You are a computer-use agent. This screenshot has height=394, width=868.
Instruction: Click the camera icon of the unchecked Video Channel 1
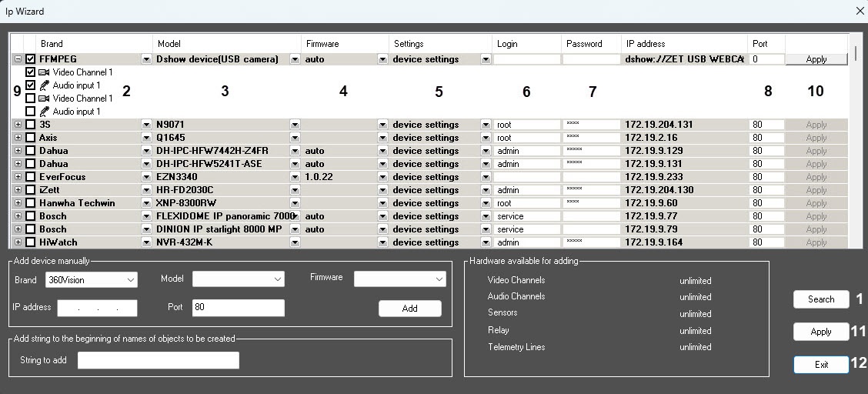pos(44,98)
